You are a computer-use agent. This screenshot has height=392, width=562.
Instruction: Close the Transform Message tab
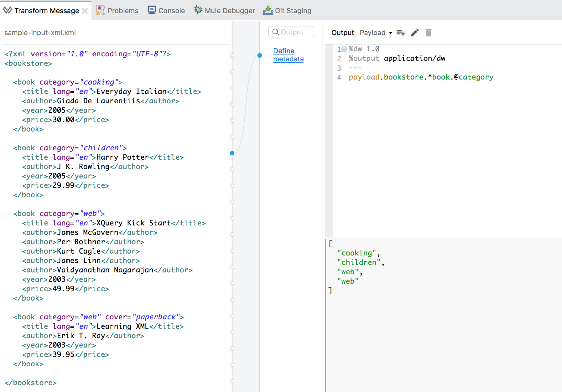[85, 11]
